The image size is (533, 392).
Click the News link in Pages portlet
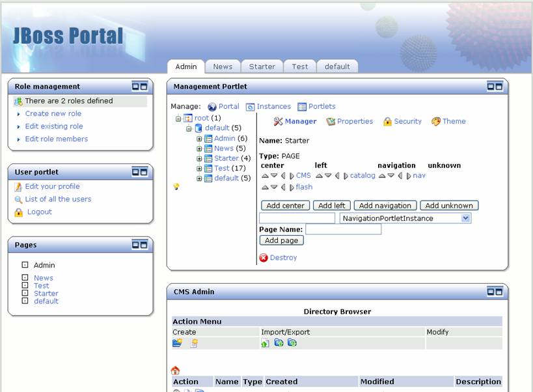(x=44, y=278)
